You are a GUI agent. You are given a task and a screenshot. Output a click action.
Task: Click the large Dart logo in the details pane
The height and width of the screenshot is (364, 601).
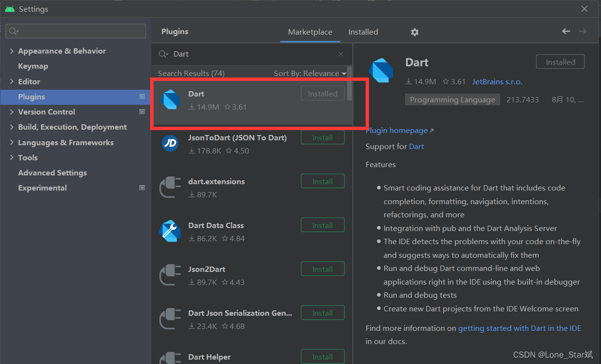coord(381,71)
